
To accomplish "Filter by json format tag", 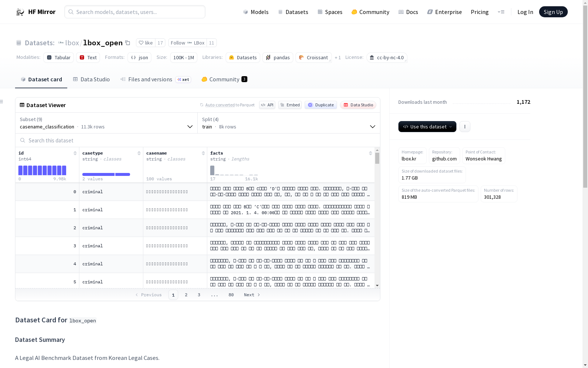I will 140,57.
